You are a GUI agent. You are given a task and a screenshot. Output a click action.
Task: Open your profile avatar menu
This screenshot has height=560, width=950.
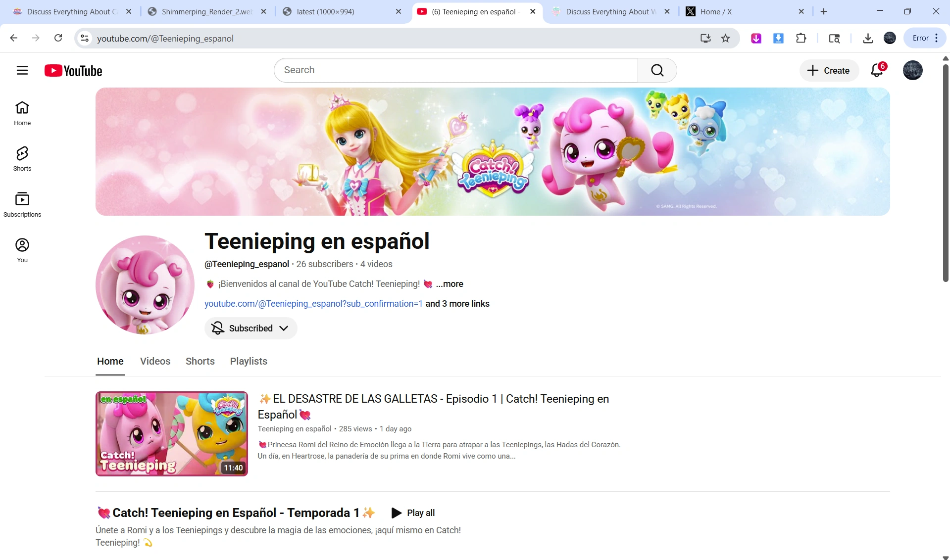(912, 70)
